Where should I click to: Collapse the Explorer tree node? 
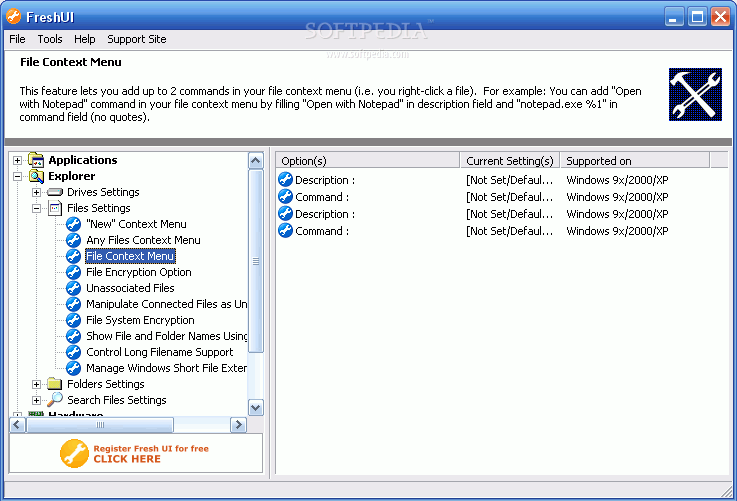[x=17, y=176]
